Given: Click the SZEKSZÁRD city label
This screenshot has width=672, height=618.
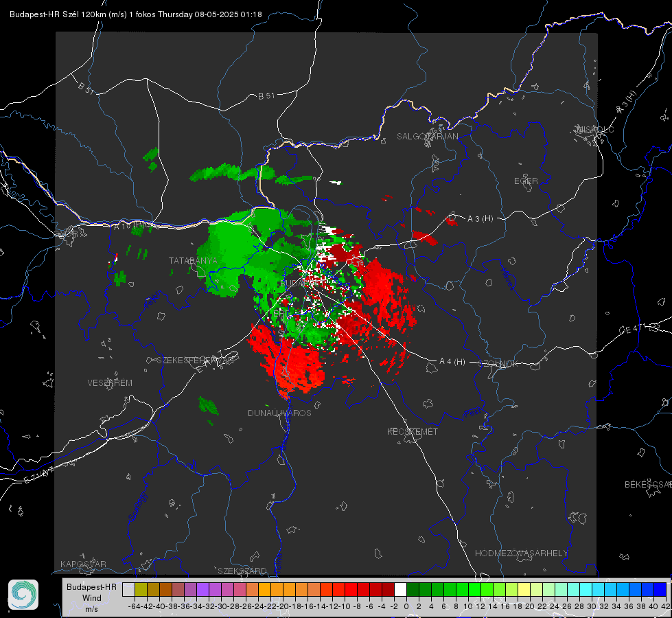Looking at the screenshot, I should [242, 571].
